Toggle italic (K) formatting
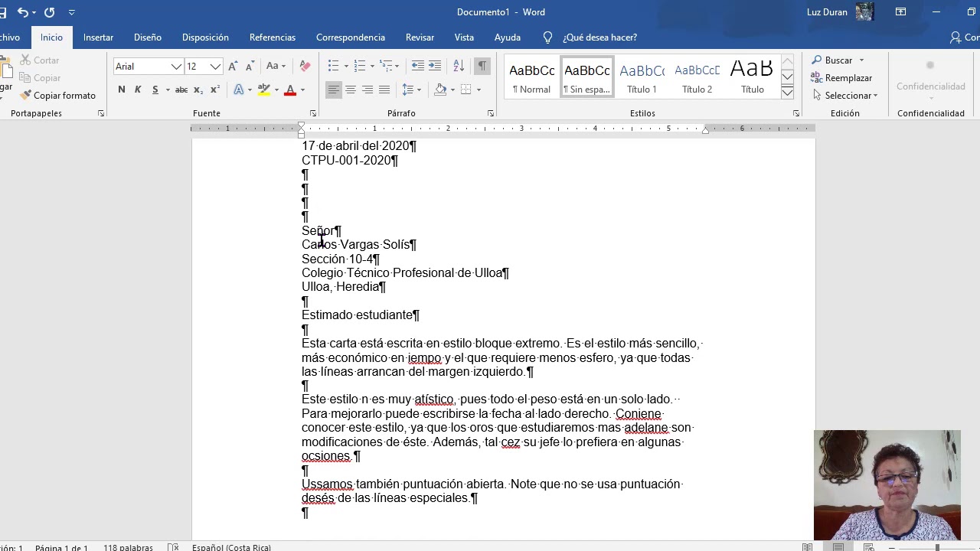This screenshot has width=980, height=551. pyautogui.click(x=138, y=90)
